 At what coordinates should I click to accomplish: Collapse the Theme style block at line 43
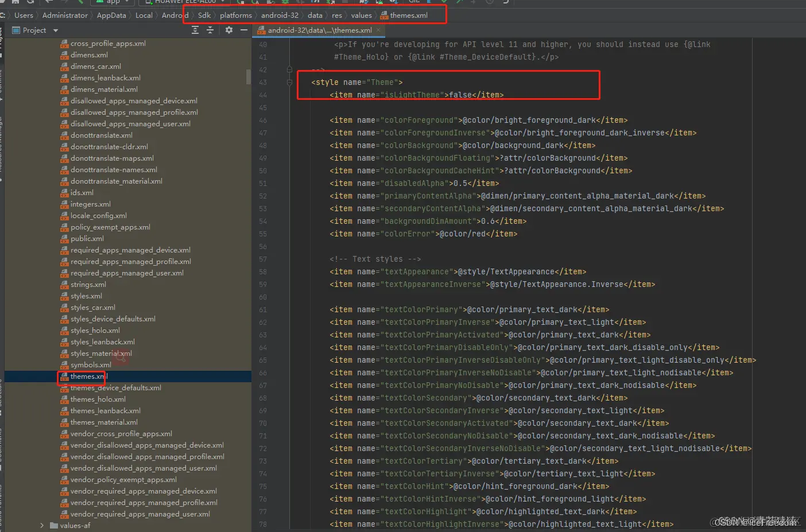289,82
